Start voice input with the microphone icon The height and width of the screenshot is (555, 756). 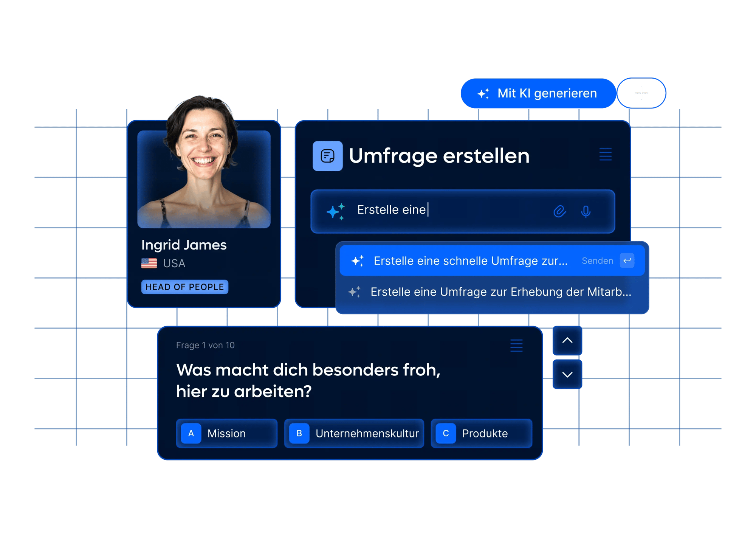tap(586, 211)
